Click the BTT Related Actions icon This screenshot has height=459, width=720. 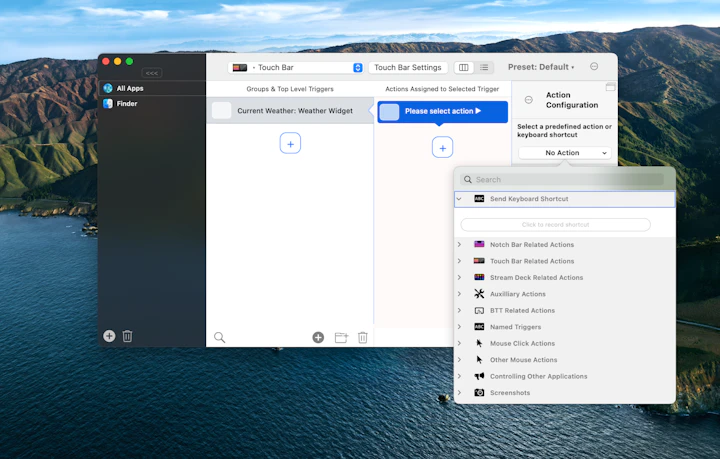479,311
